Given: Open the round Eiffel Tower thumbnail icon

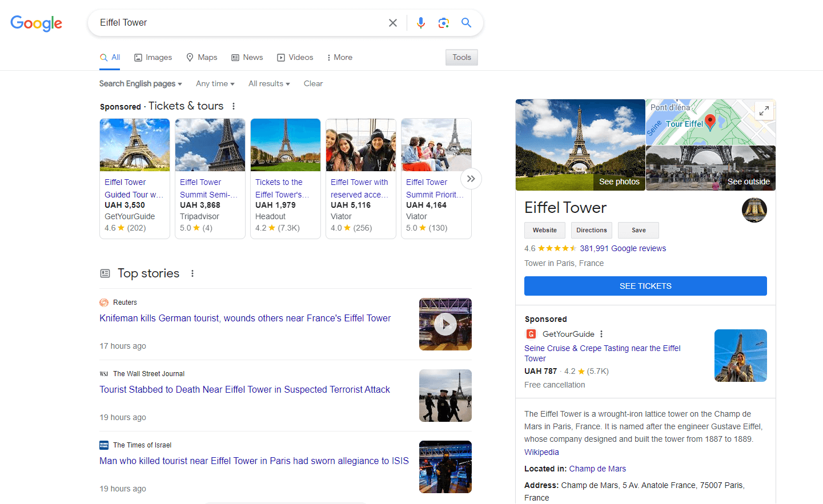Looking at the screenshot, I should pos(754,210).
